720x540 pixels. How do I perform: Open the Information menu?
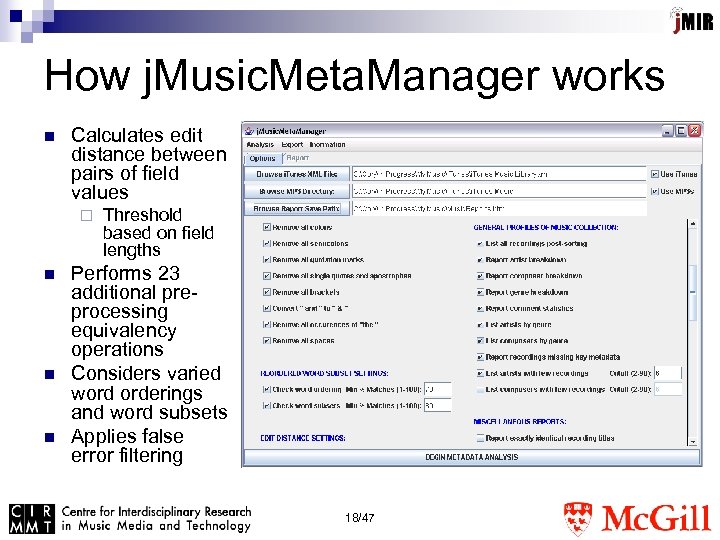point(327,145)
